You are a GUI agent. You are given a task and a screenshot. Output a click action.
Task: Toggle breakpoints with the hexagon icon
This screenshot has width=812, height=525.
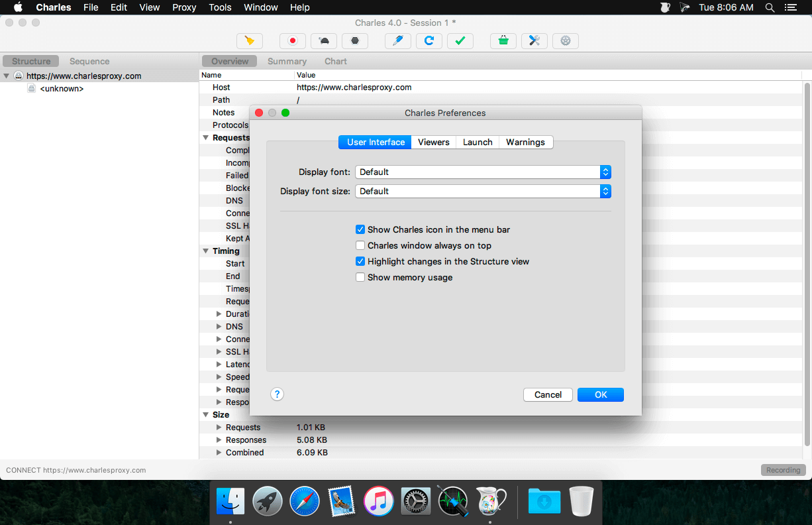pyautogui.click(x=355, y=41)
